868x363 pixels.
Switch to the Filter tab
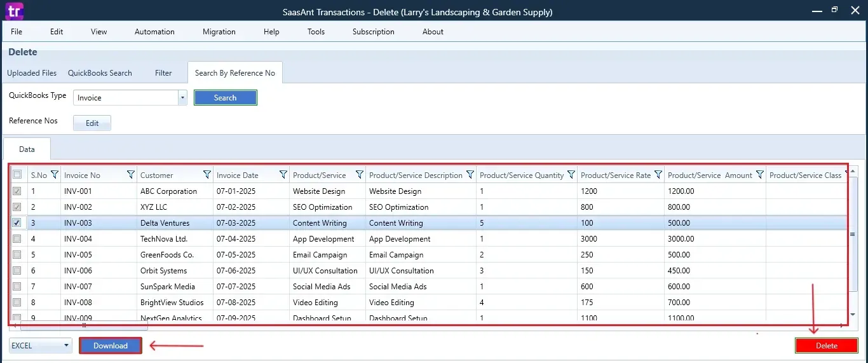163,73
